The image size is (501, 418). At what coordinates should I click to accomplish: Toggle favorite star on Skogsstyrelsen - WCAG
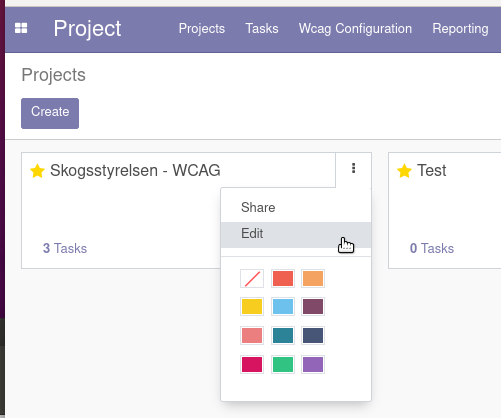tap(37, 171)
